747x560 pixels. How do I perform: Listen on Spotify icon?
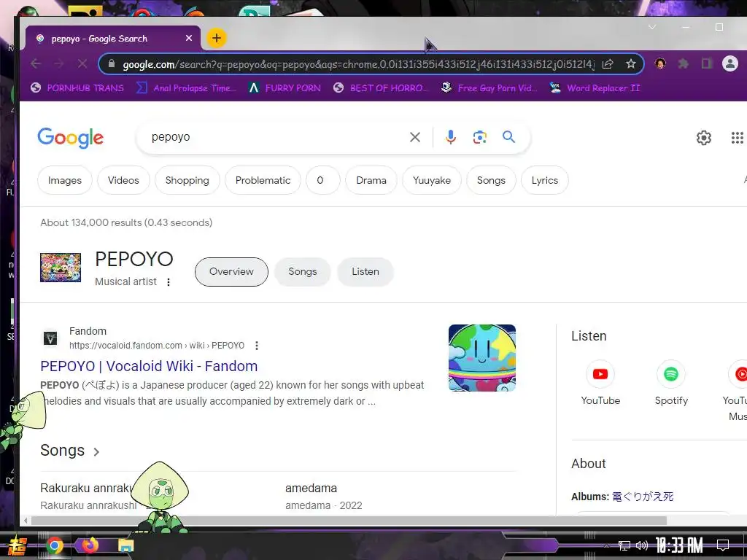pos(671,374)
